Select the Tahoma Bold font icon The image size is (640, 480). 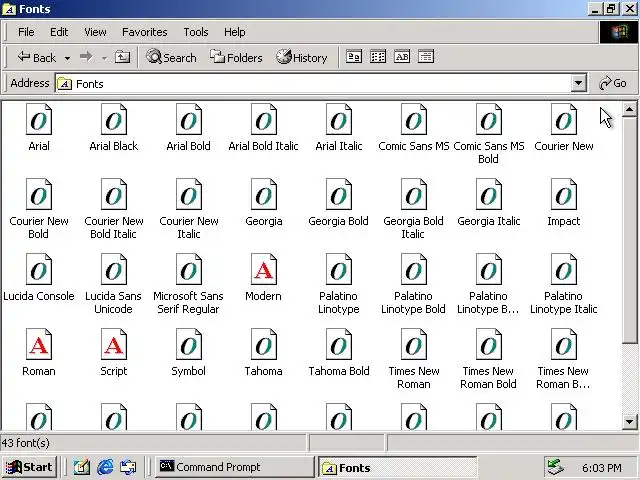click(x=339, y=344)
